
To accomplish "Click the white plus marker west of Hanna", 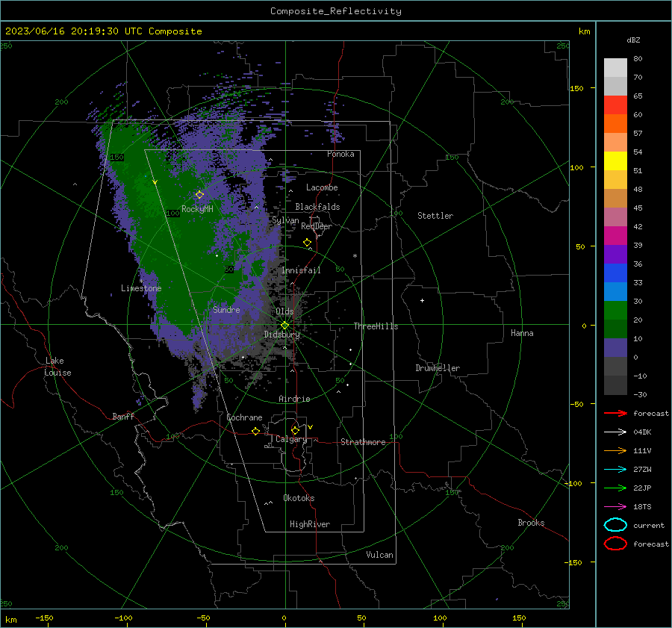I will 422,300.
